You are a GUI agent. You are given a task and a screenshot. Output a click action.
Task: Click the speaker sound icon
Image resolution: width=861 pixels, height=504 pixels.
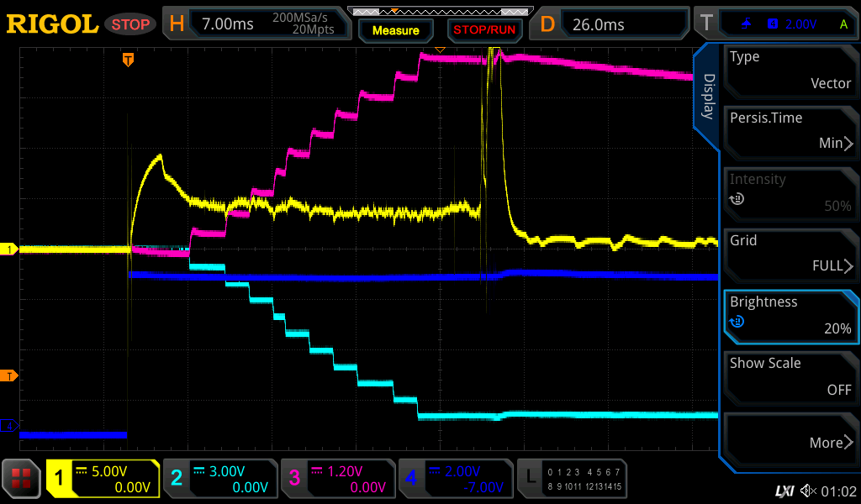pyautogui.click(x=808, y=491)
